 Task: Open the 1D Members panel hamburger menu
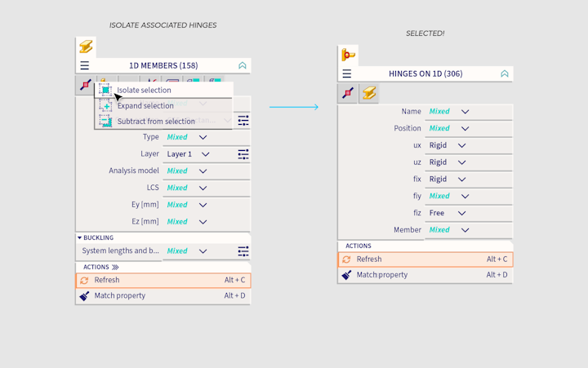[84, 65]
